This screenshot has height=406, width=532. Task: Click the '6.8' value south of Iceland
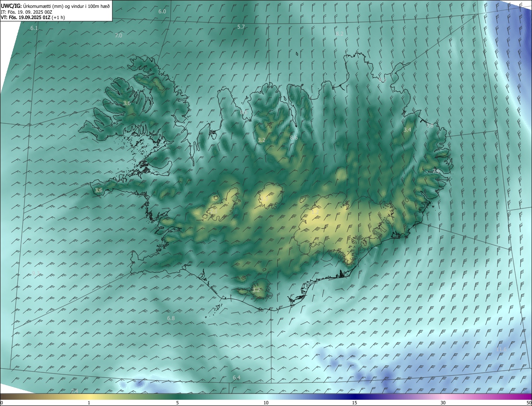(171, 318)
